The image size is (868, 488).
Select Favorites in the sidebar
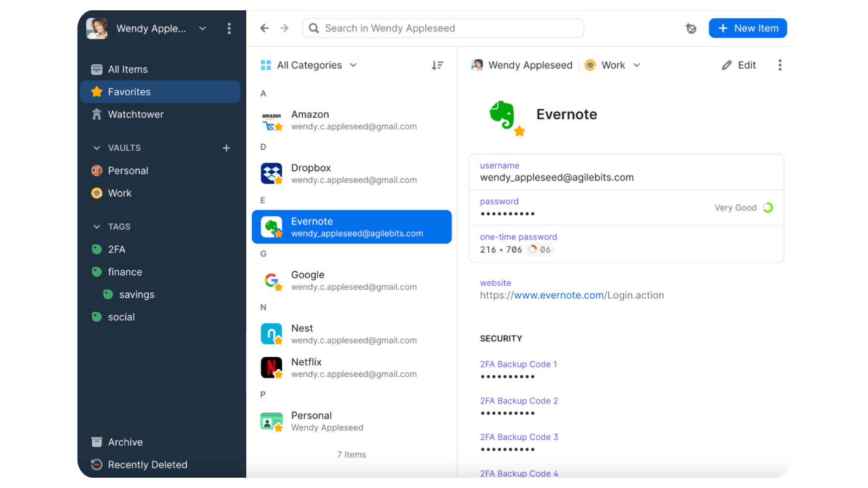click(160, 92)
